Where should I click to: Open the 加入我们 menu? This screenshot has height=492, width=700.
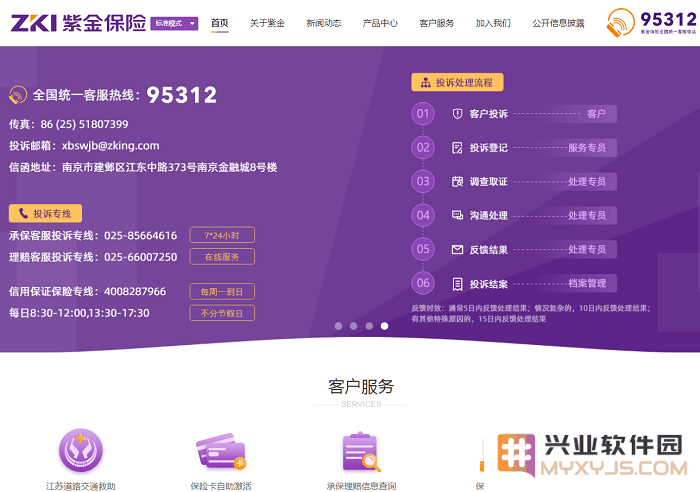(493, 23)
